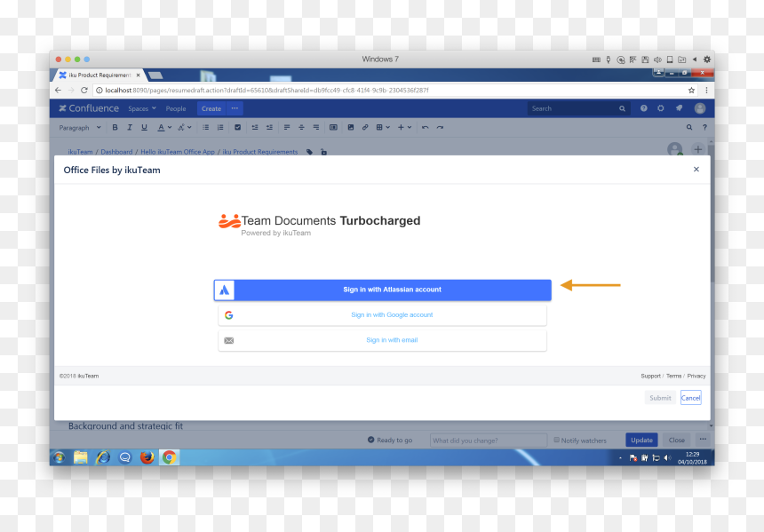
Task: Sign in with Google account
Action: click(383, 315)
